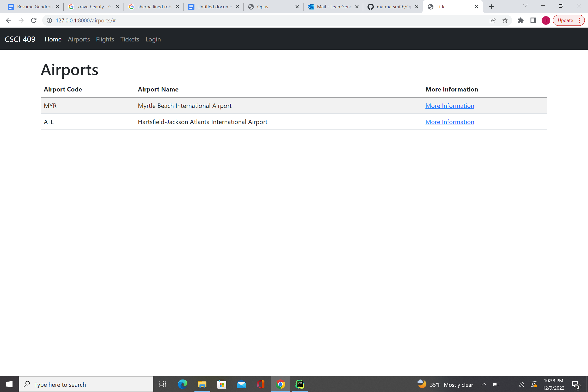View site information icon in address bar
This screenshot has height=392, width=588.
49,20
